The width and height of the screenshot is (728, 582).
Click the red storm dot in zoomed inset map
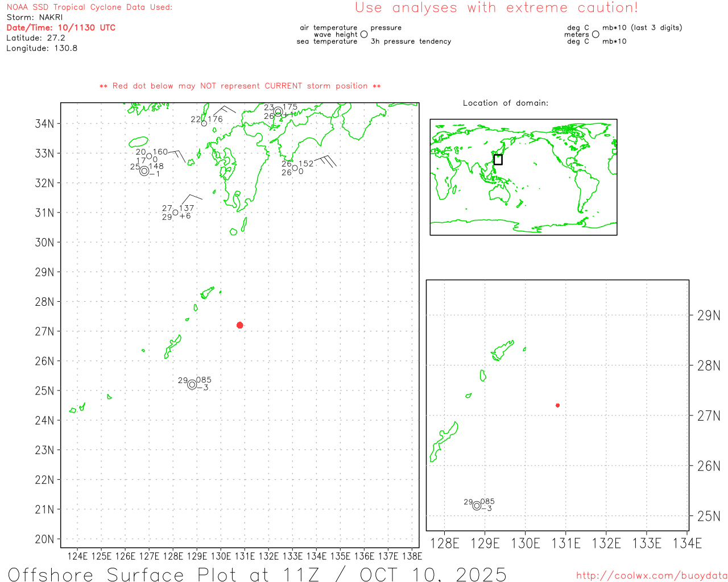tap(557, 405)
